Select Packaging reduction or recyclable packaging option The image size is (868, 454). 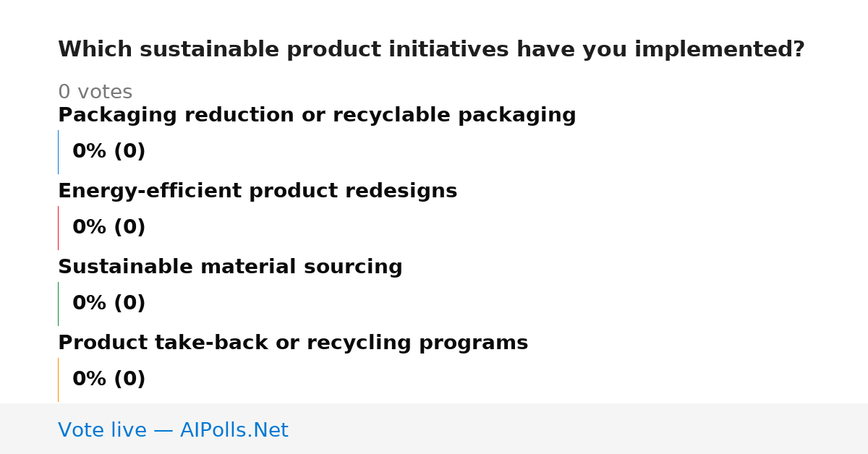pos(317,116)
